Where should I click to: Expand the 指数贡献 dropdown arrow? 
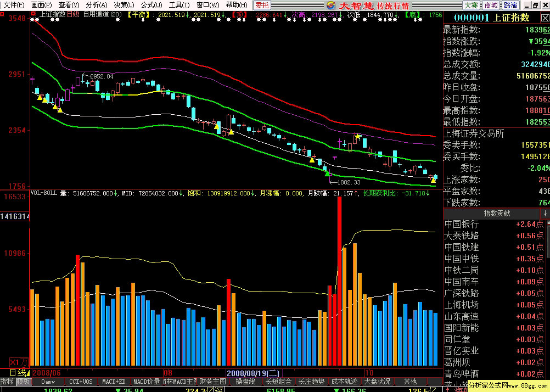coord(545,214)
